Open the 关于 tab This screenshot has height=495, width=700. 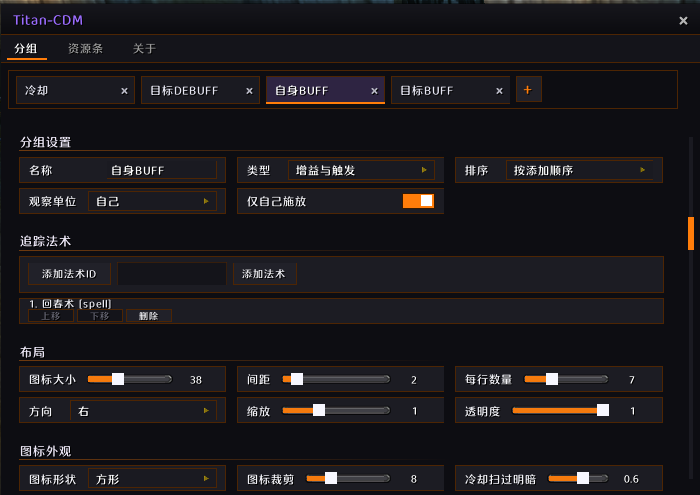(x=144, y=48)
